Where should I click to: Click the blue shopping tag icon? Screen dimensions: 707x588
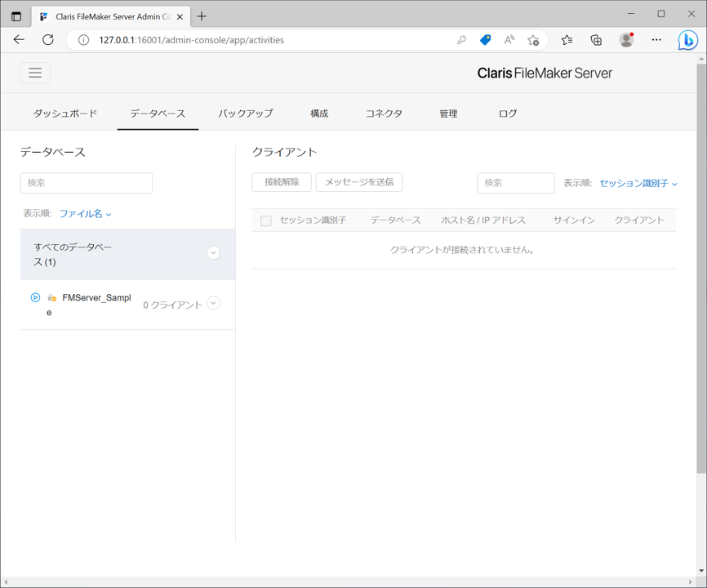coord(485,40)
